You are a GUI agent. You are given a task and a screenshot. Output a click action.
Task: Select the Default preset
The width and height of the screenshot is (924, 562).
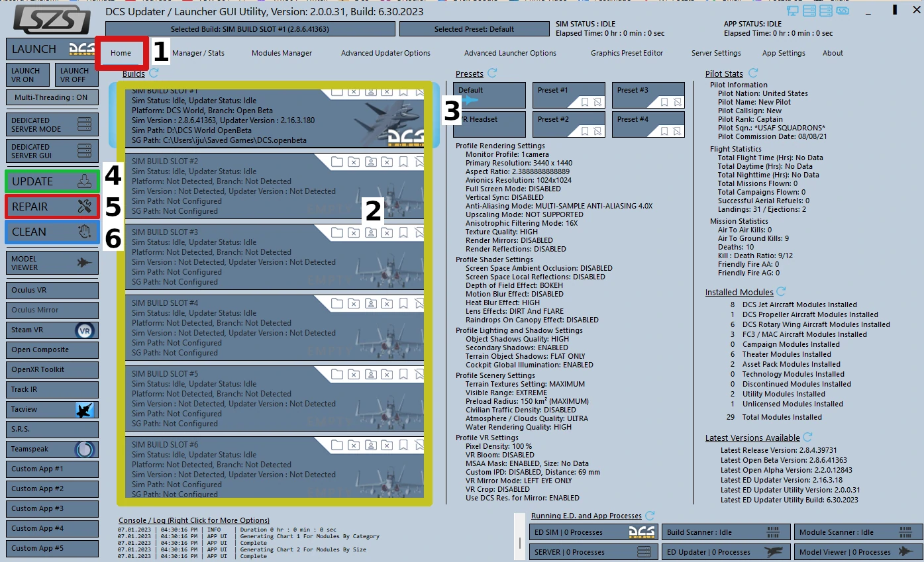[489, 95]
